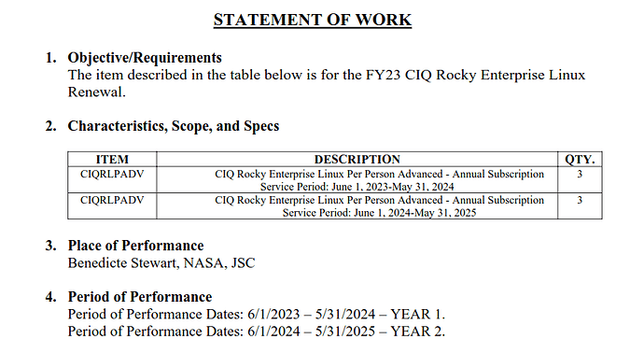Click Benedicte Stewart, NASA, JSC text
The image size is (644, 353).
pyautogui.click(x=161, y=262)
